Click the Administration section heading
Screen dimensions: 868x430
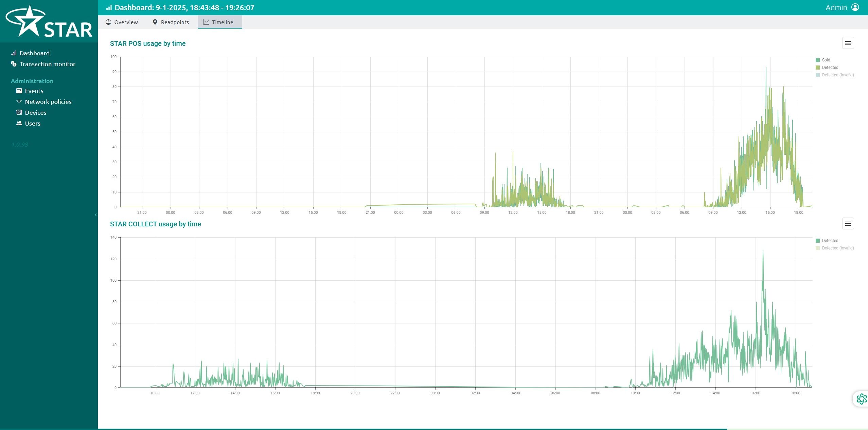point(32,81)
